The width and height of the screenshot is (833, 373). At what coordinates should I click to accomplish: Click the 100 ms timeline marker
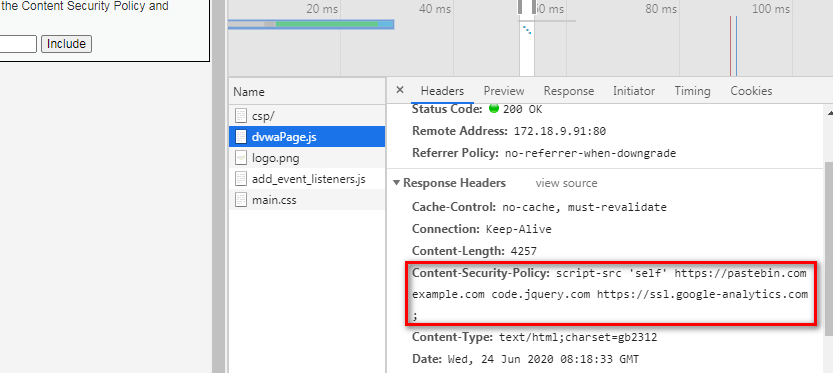point(771,9)
